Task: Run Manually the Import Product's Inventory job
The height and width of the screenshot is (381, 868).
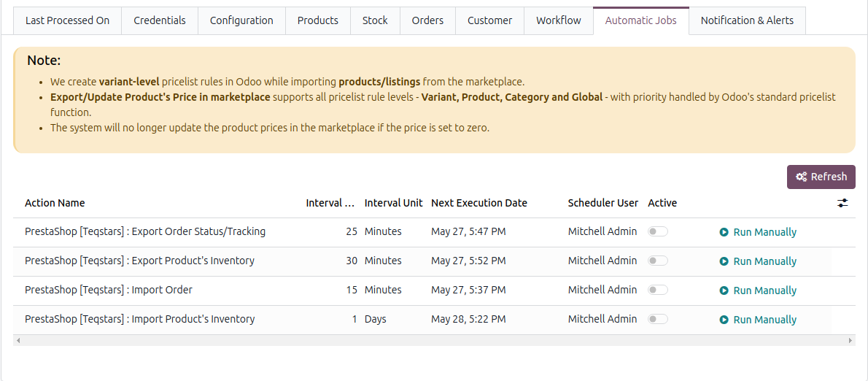Action: [x=758, y=320]
